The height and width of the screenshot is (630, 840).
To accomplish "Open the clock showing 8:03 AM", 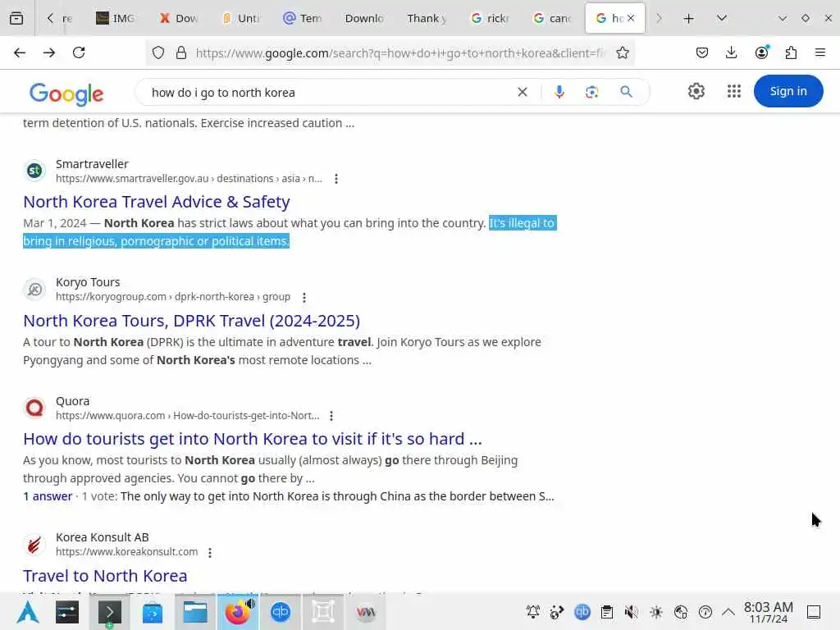I will point(768,612).
